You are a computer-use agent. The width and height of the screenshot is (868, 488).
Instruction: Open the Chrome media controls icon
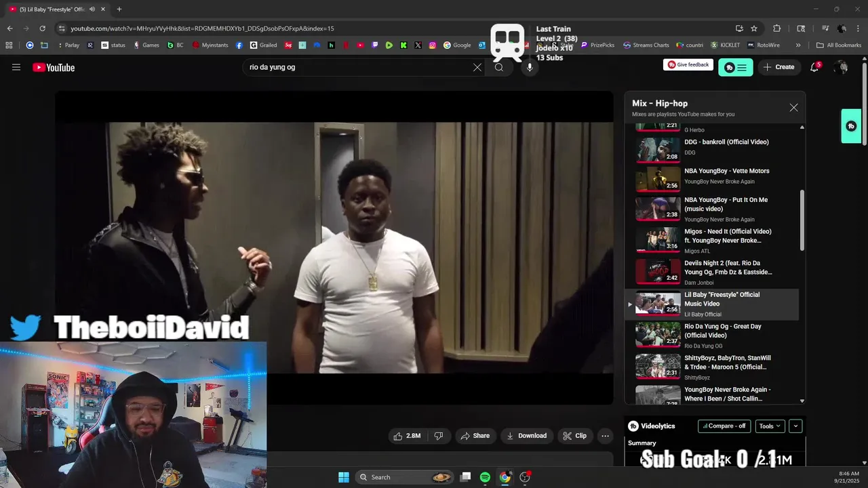click(825, 28)
